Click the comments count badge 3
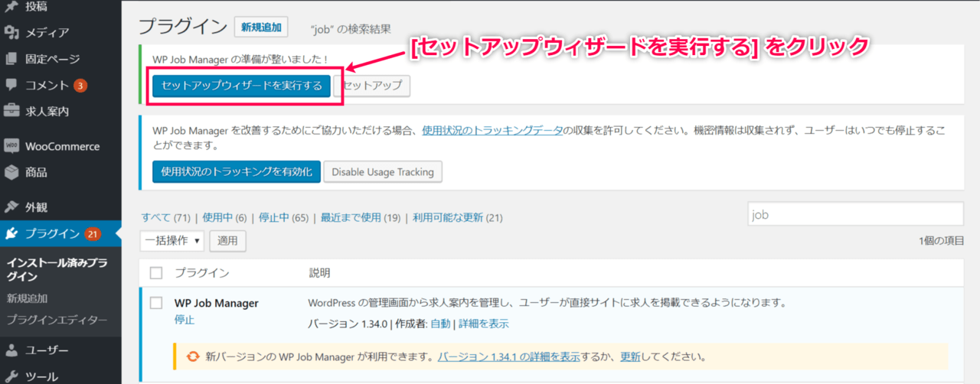 coord(80,85)
